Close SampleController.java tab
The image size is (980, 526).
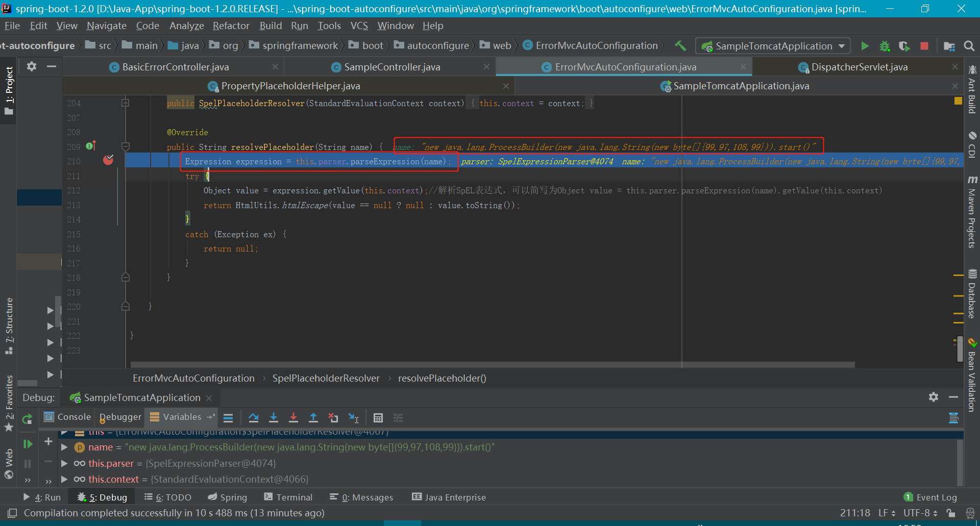coord(486,67)
